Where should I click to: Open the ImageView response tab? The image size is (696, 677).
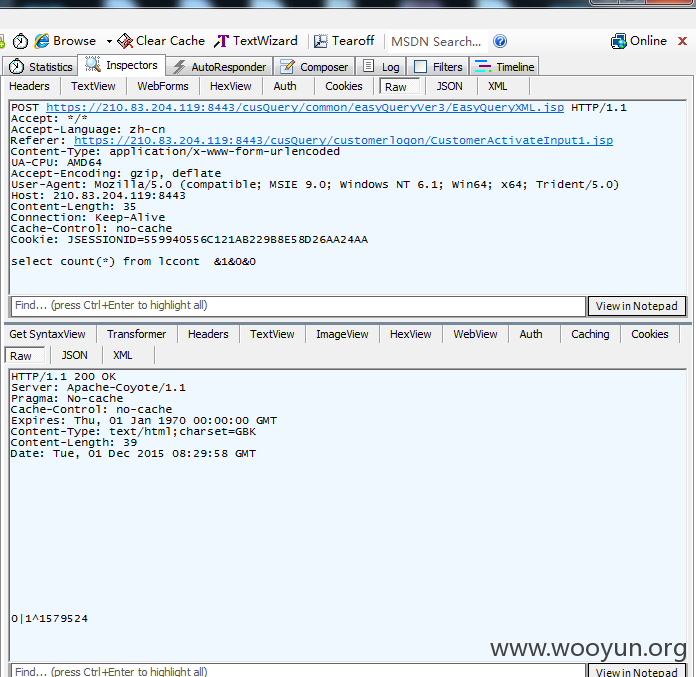pos(342,334)
